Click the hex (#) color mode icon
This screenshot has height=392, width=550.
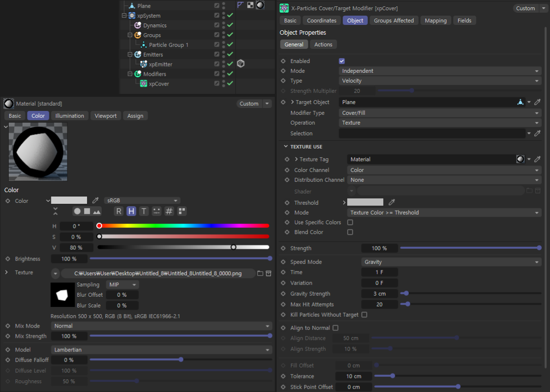pyautogui.click(x=169, y=211)
